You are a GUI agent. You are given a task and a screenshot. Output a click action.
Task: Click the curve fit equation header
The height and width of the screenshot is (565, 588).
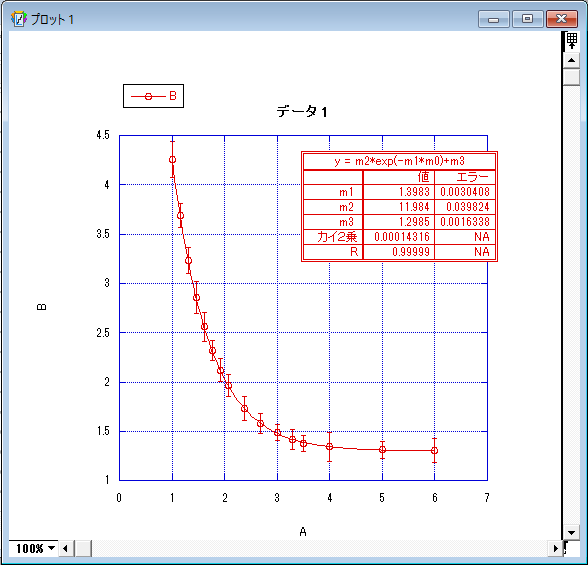click(399, 161)
